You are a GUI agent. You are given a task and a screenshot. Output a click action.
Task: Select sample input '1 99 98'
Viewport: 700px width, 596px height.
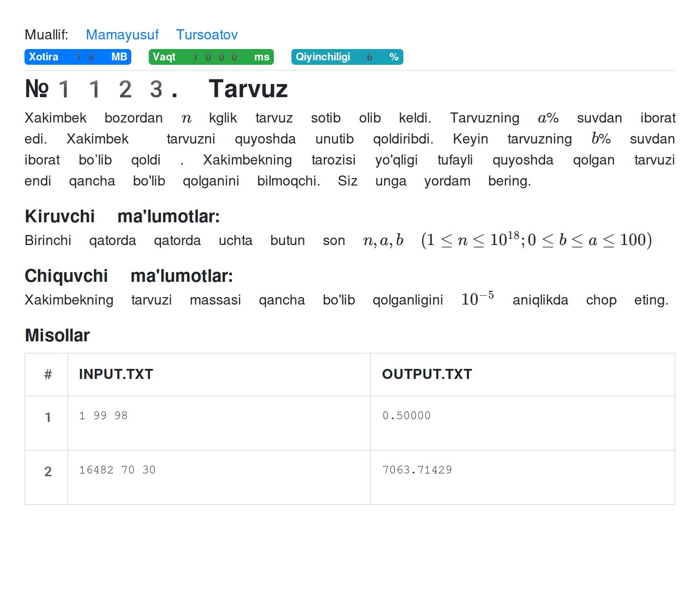click(x=103, y=415)
